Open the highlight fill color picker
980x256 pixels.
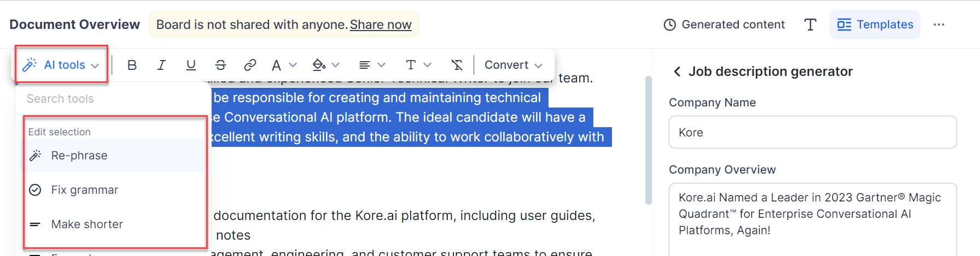[x=326, y=65]
